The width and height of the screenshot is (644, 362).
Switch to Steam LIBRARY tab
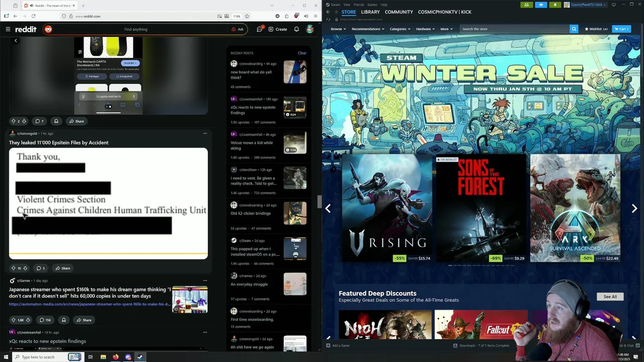(x=370, y=12)
